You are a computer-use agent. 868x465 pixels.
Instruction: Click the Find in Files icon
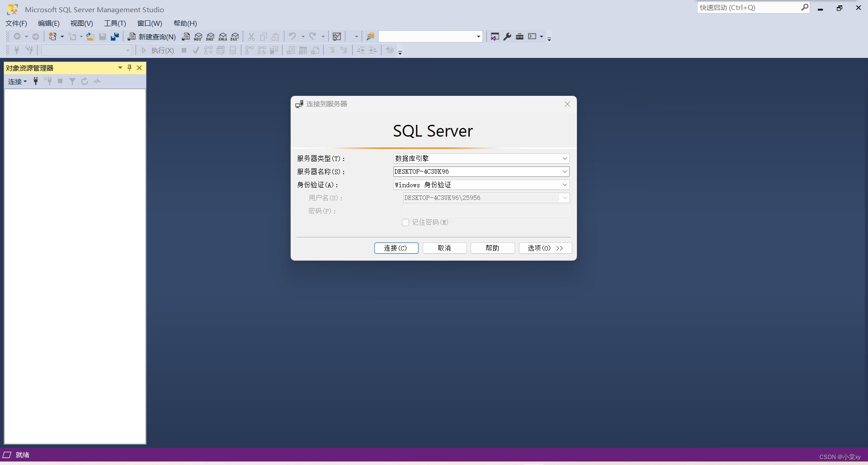click(370, 37)
